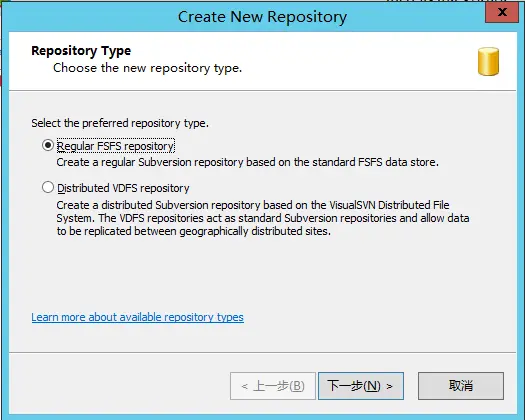Screen dimensions: 525x420
Task: Click the Repository Type heading
Action: click(81, 51)
